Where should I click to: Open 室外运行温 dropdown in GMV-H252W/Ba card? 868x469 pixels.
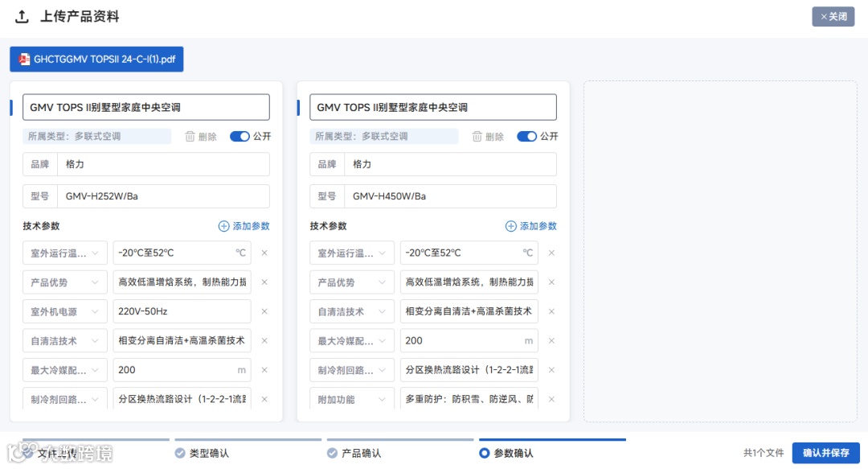(x=65, y=253)
